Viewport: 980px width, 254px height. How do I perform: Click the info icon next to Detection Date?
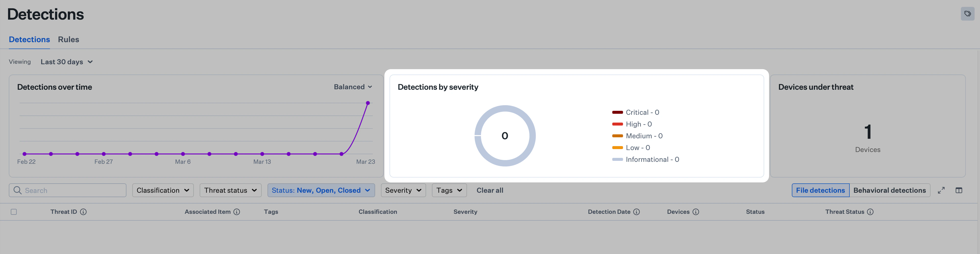click(x=637, y=212)
